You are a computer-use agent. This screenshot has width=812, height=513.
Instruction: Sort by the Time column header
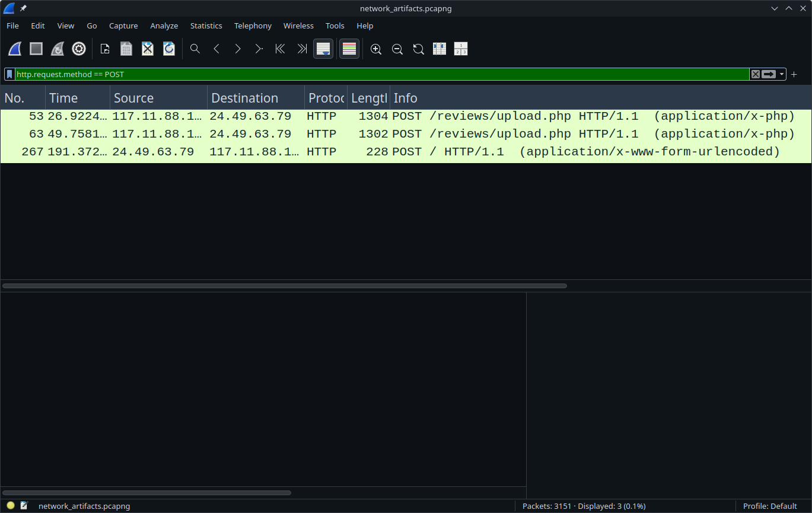pos(78,98)
